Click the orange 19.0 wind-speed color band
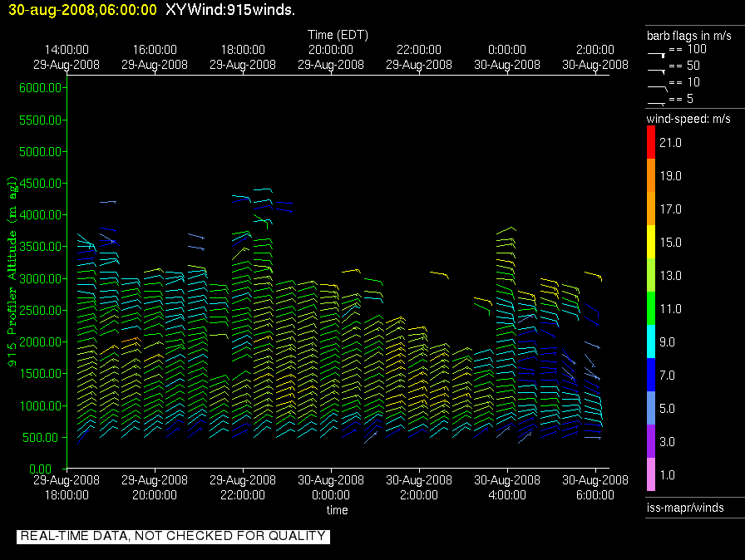 click(x=651, y=175)
